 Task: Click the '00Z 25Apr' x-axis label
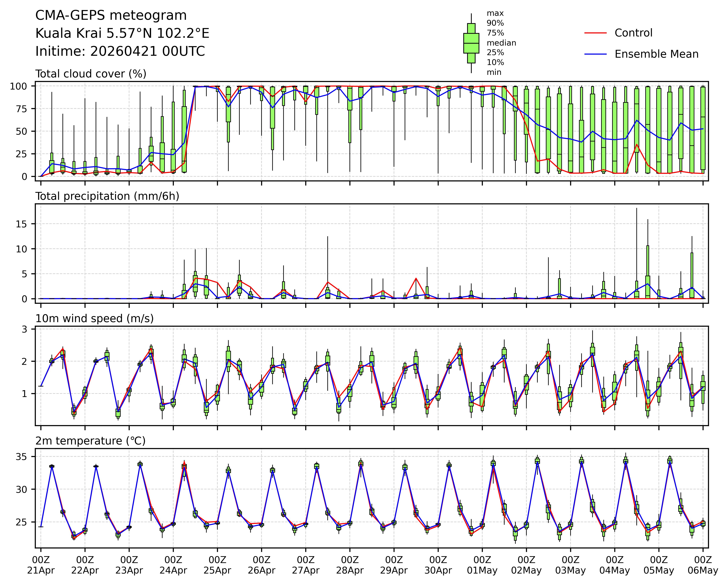pos(217,565)
